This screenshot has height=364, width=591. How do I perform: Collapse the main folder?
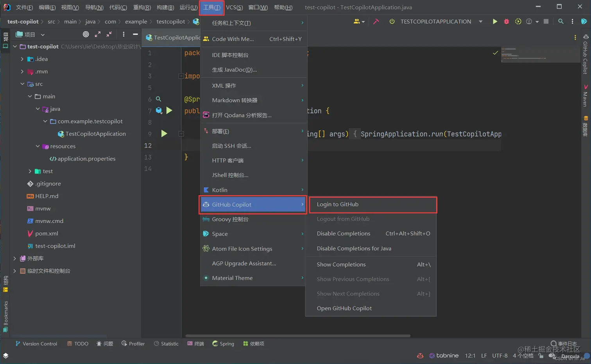tap(30, 96)
